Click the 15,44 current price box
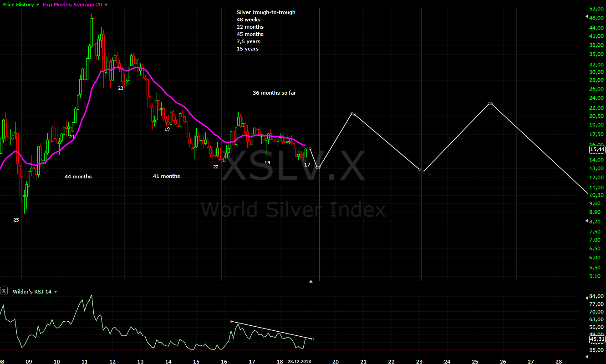The width and height of the screenshot is (606, 364). coord(597,149)
